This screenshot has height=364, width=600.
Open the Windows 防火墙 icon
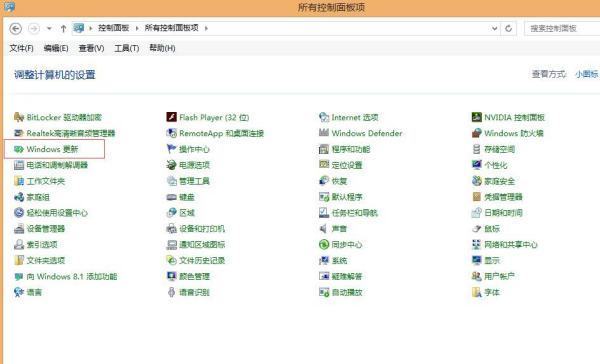point(476,133)
